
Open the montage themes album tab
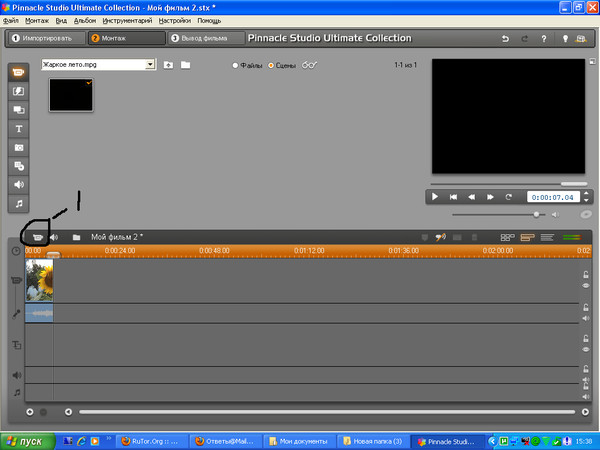[x=18, y=110]
